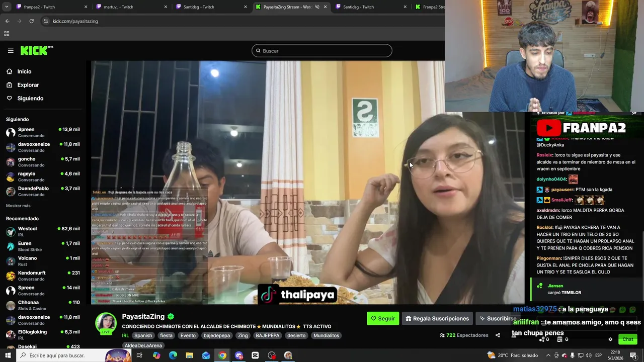Select the Evento tag
The width and height of the screenshot is (644, 362).
click(x=188, y=335)
